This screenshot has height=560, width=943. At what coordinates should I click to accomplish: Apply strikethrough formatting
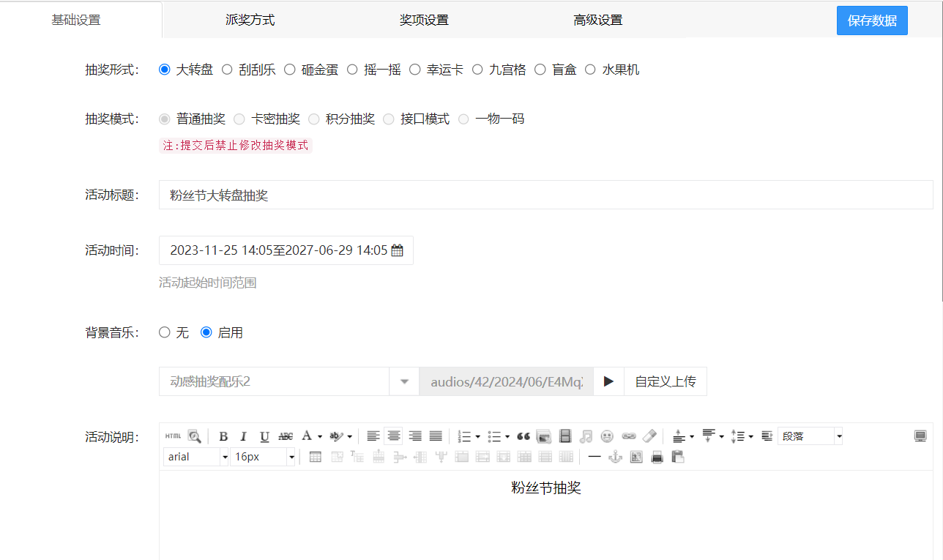pos(286,436)
